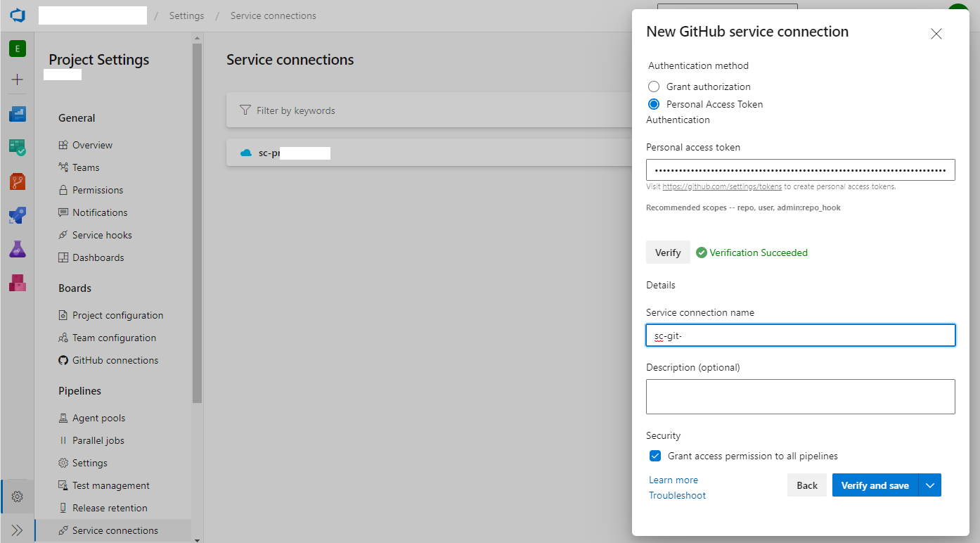Select Grant authorization radio button
Image resolution: width=980 pixels, height=543 pixels.
tap(654, 87)
